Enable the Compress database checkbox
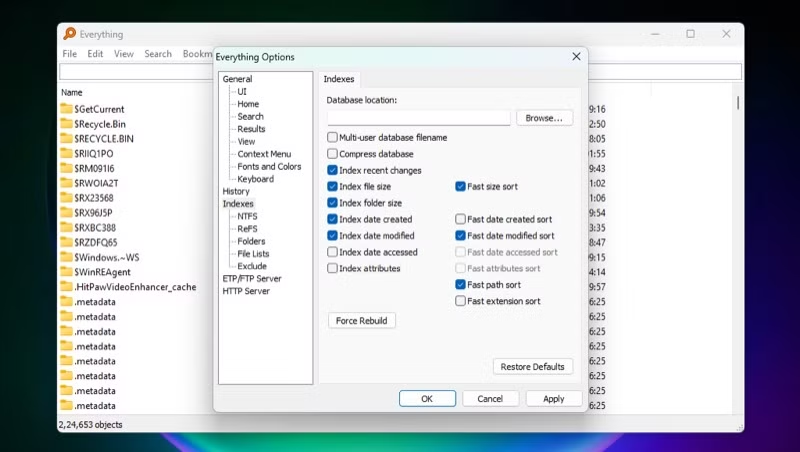Screen dimensions: 800x452 click(x=332, y=154)
